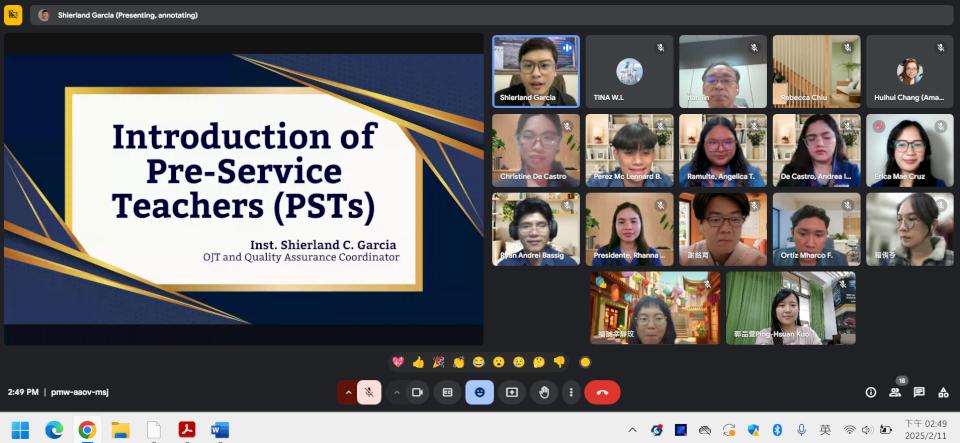Viewport: 960px width, 443px height.
Task: Send the heart reaction
Action: [x=398, y=362]
